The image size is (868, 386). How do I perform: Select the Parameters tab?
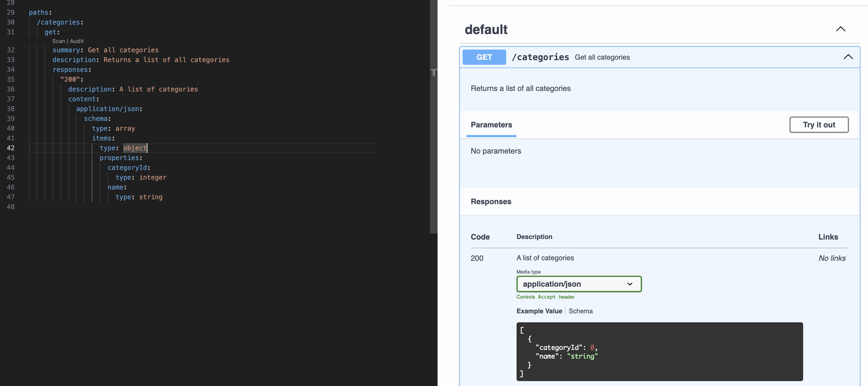pos(491,125)
